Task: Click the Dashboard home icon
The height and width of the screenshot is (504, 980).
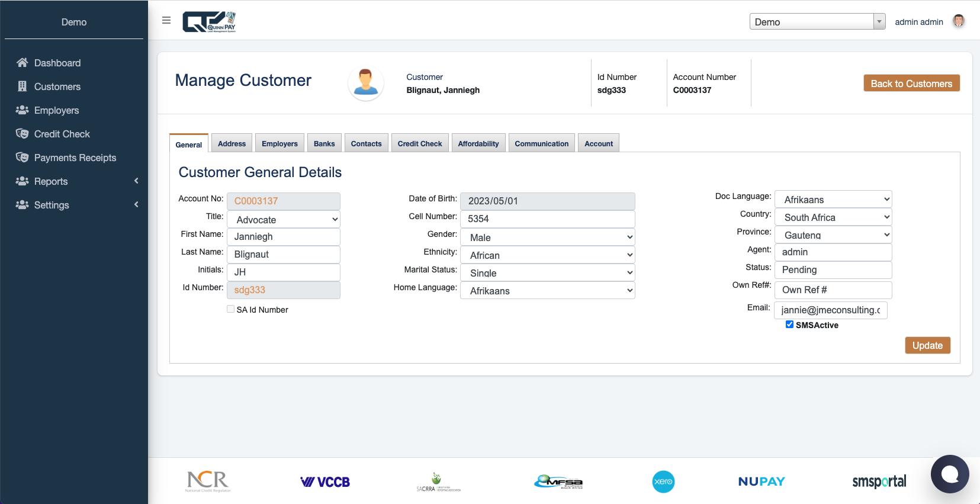Action: (x=23, y=63)
